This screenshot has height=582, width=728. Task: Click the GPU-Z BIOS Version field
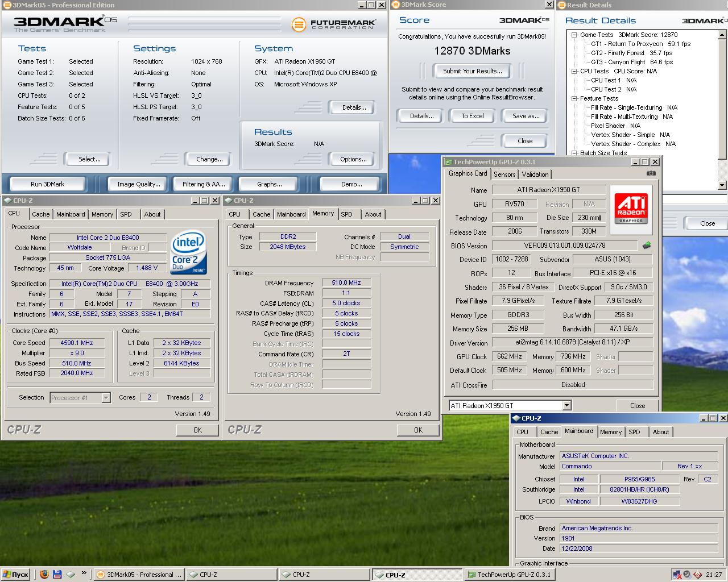point(565,246)
